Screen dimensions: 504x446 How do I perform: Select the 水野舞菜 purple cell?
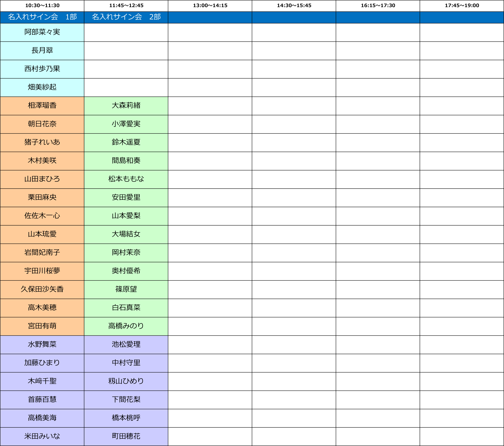[x=42, y=344]
